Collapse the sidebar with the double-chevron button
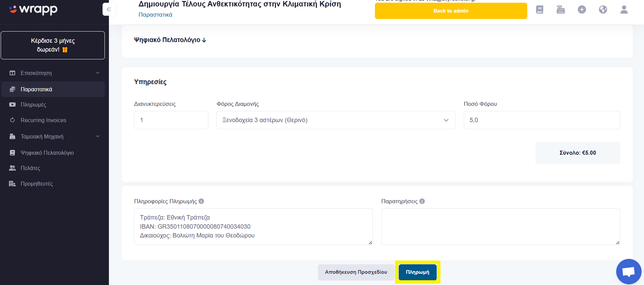Viewport: 644px width, 285px height. pos(109,9)
